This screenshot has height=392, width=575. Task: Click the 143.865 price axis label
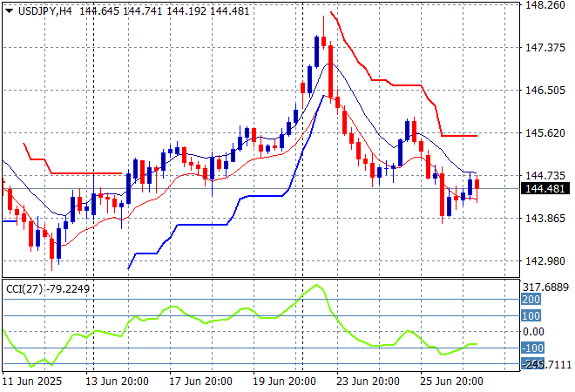tap(545, 218)
